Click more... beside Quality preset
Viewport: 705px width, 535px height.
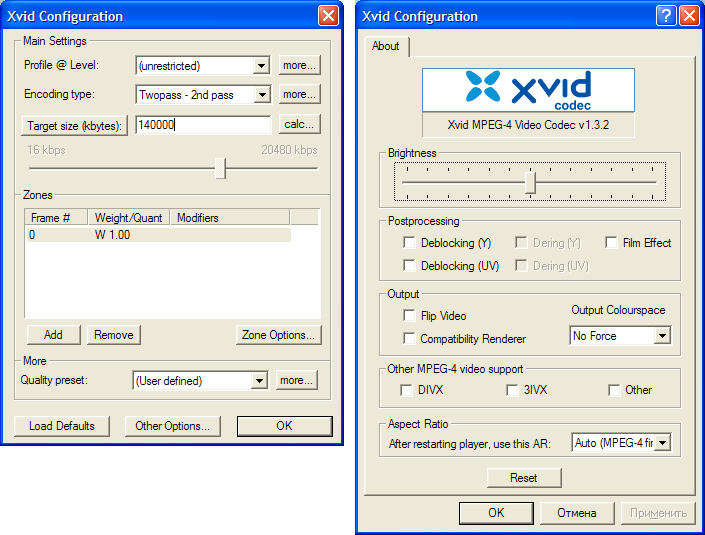coord(297,380)
